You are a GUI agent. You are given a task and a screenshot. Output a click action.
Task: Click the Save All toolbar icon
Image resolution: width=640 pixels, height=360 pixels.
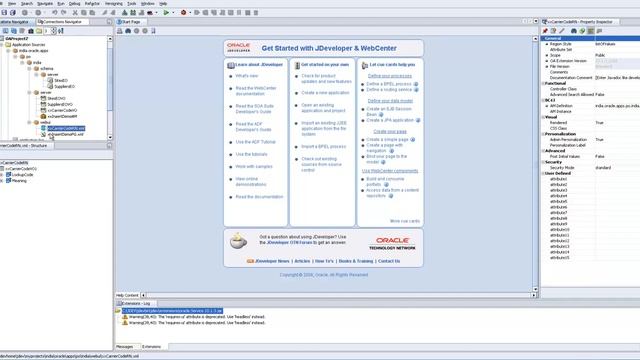pyautogui.click(x=13, y=13)
